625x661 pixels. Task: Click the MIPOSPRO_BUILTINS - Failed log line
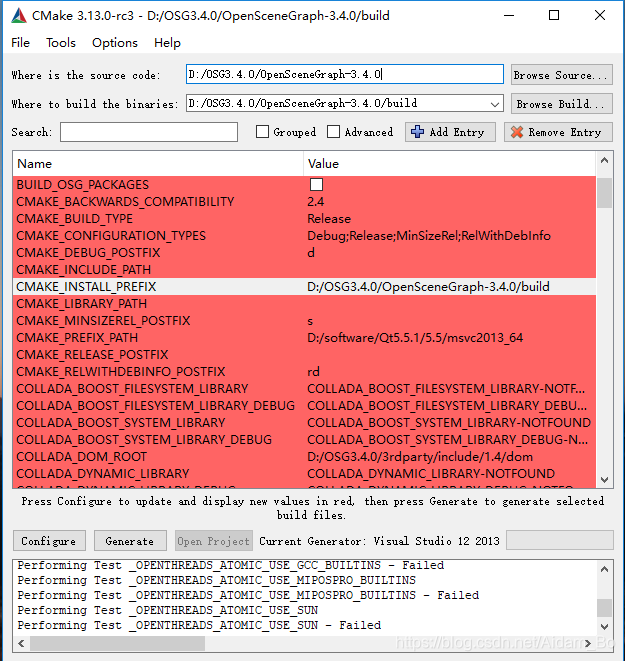click(x=248, y=595)
